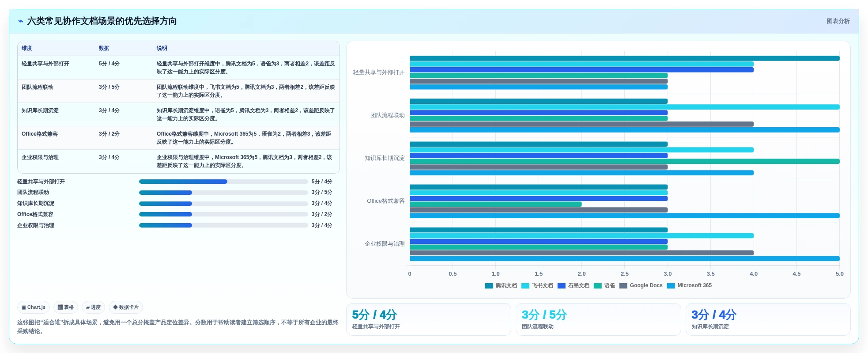Viewport: 868px width, 353px height.
Task: Click the 企业权限与治理 progress bar
Action: 223,225
